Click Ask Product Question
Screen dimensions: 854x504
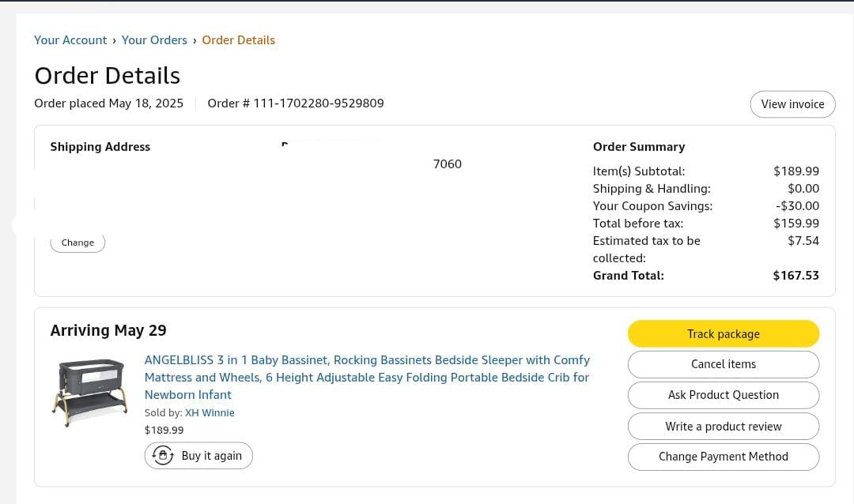(x=723, y=395)
